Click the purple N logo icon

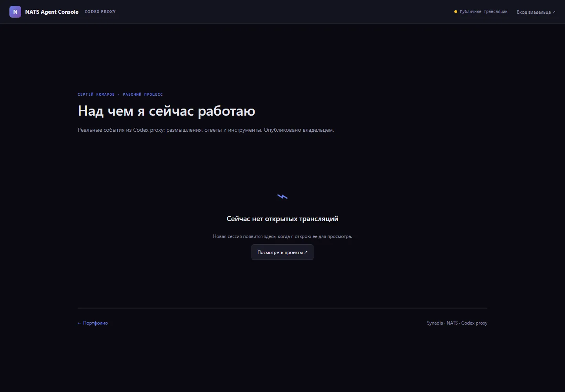tap(15, 12)
